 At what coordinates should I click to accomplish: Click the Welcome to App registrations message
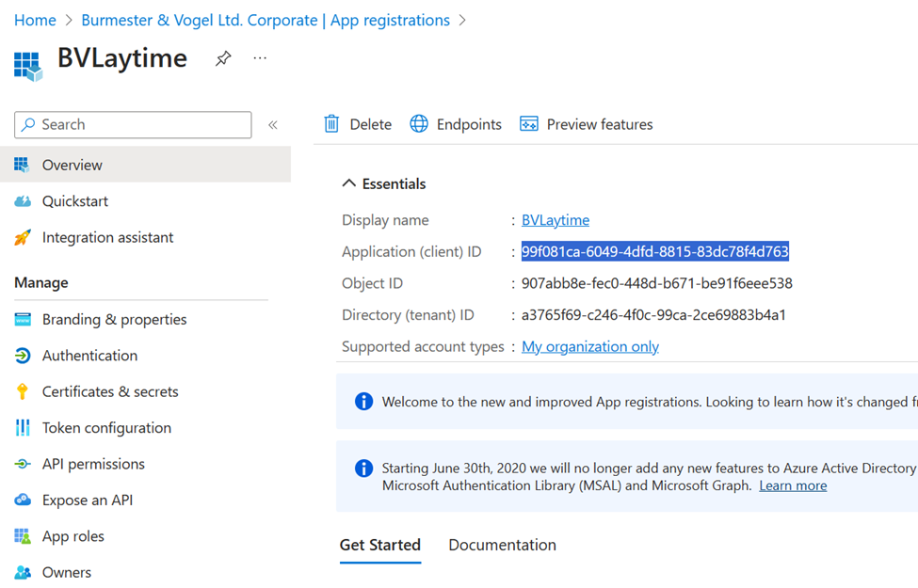tap(650, 402)
